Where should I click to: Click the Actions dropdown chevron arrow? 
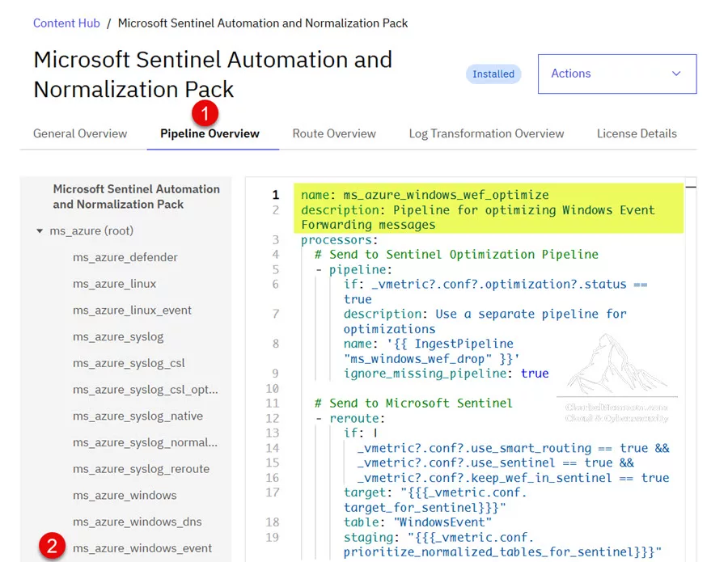tap(676, 74)
